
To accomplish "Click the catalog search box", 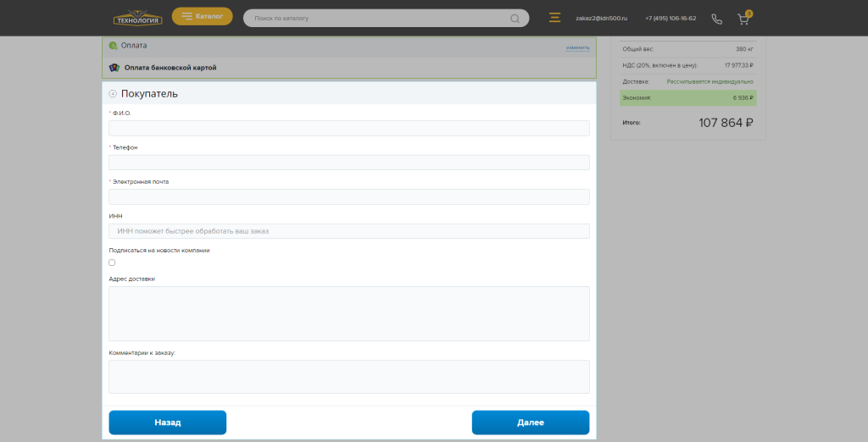I will (x=377, y=19).
